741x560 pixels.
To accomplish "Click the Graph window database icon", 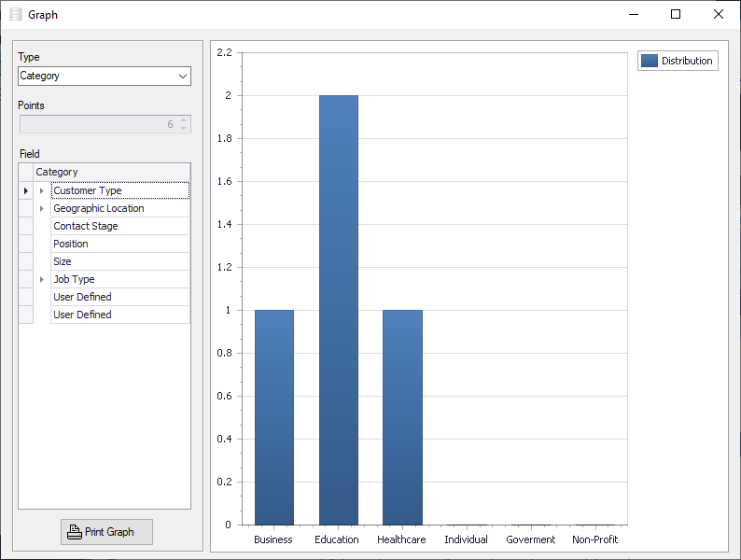I will pos(16,15).
